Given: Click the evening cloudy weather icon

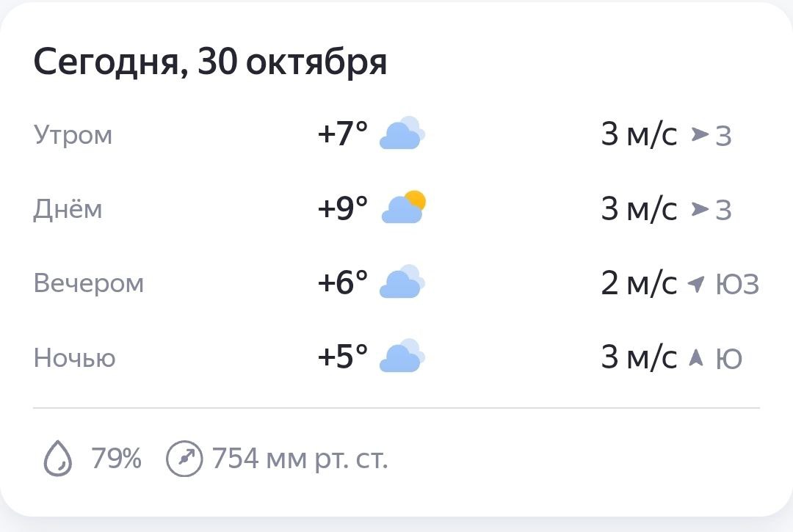Looking at the screenshot, I should (x=402, y=283).
